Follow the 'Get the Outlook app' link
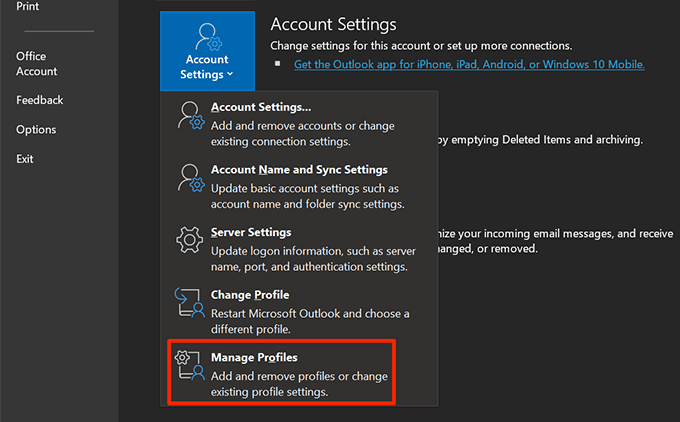Viewport: 680px width, 422px height. coord(469,64)
